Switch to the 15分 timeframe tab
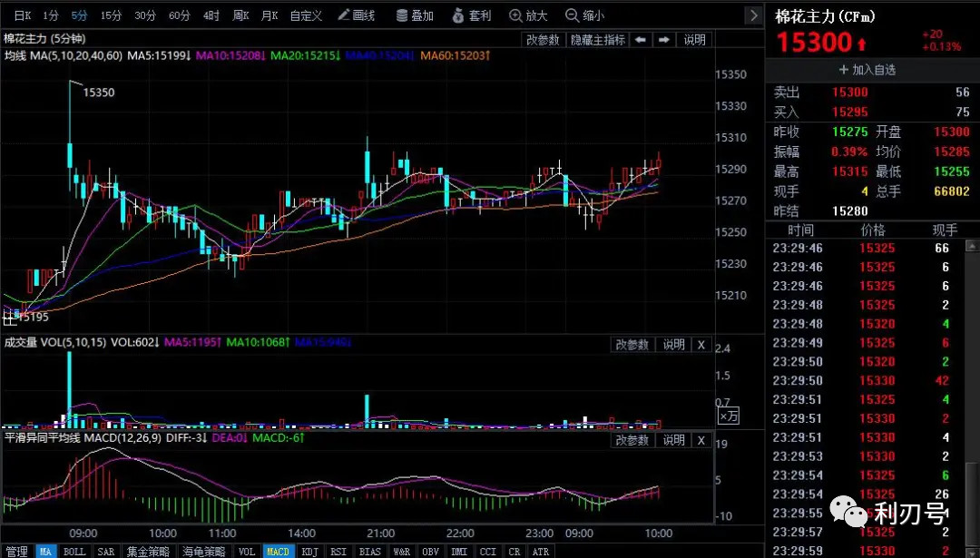This screenshot has height=558, width=980. point(111,15)
